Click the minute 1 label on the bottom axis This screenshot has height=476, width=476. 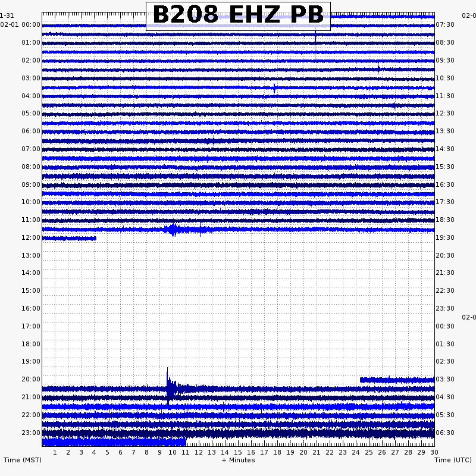coord(55,452)
